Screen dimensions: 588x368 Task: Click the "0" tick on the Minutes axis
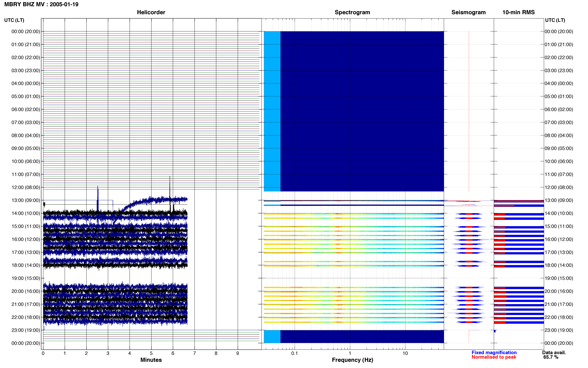point(43,353)
